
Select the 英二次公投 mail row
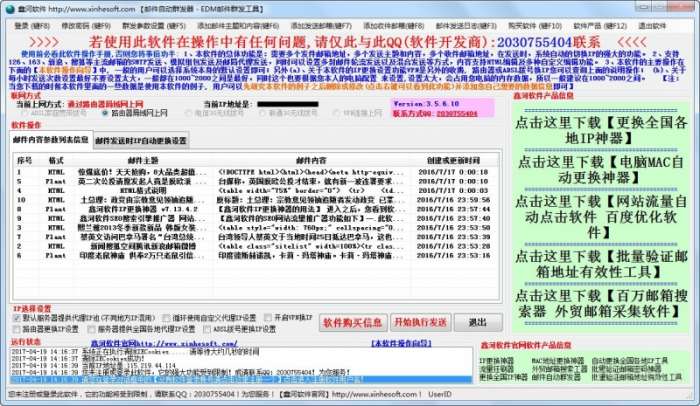point(256,181)
